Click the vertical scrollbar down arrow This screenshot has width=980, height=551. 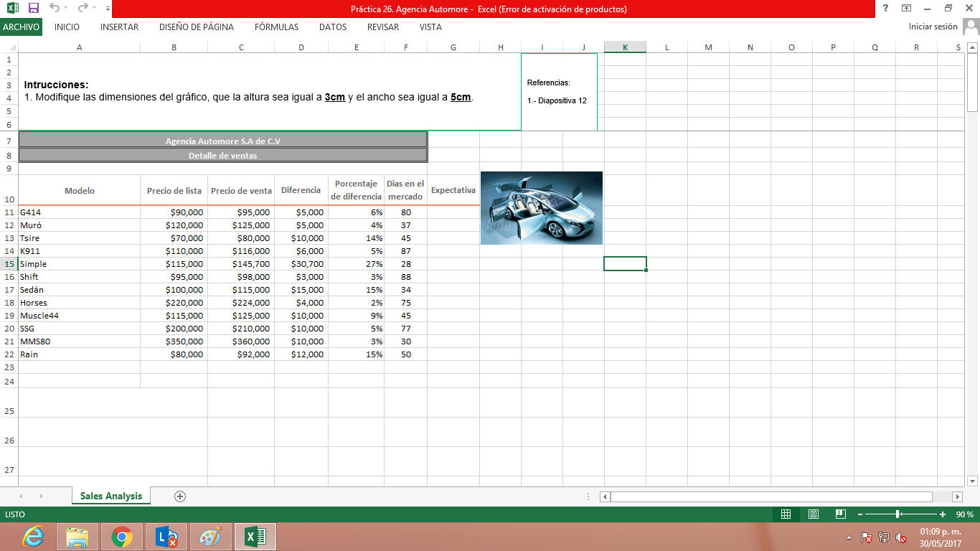point(973,481)
